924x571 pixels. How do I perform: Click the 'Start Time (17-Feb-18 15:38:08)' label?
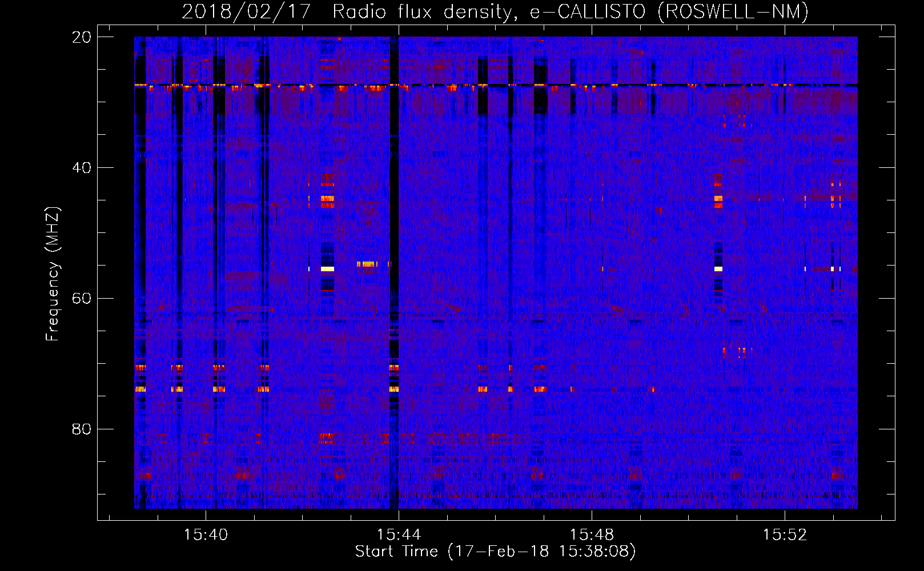click(496, 552)
